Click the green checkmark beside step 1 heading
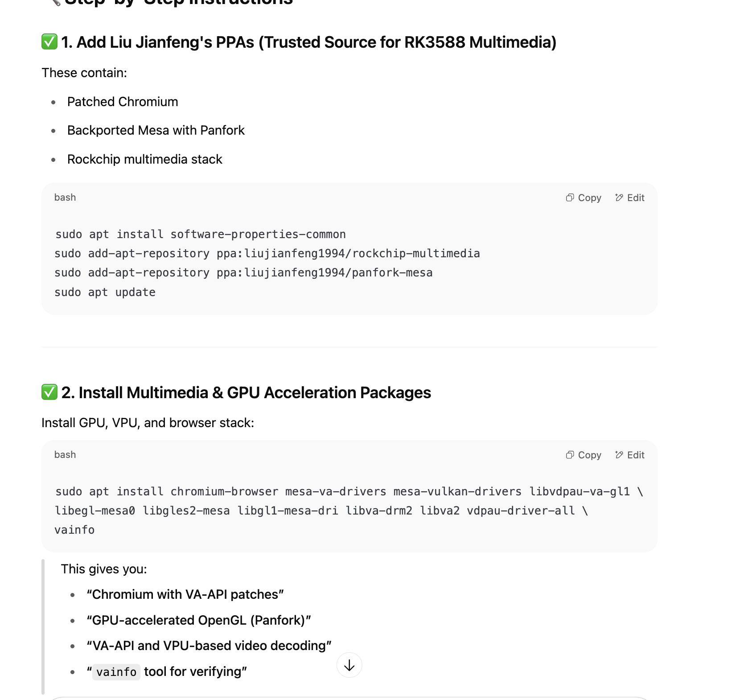 49,42
